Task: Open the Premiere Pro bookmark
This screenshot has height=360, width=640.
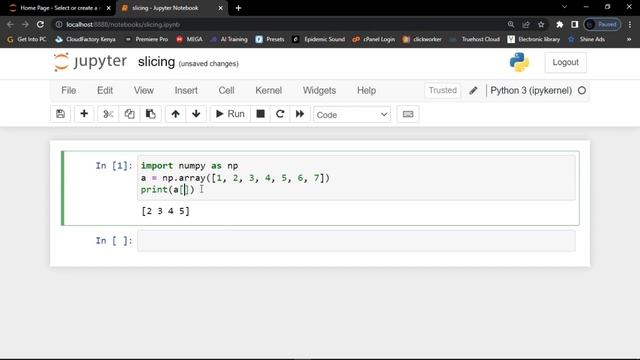Action: point(147,39)
